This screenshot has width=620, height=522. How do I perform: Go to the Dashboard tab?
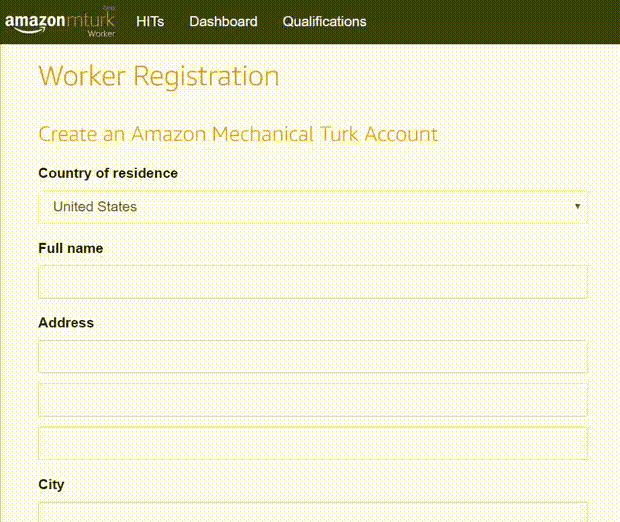[223, 21]
